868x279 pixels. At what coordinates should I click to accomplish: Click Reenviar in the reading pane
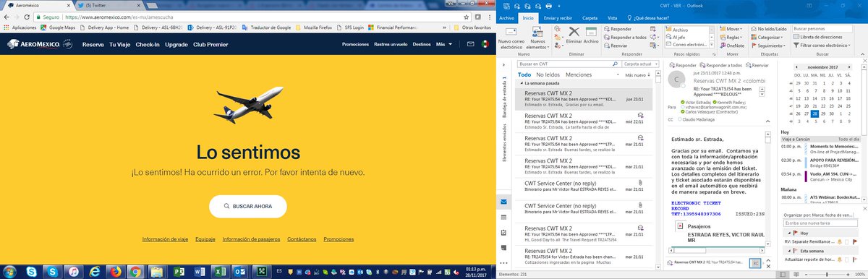point(757,65)
